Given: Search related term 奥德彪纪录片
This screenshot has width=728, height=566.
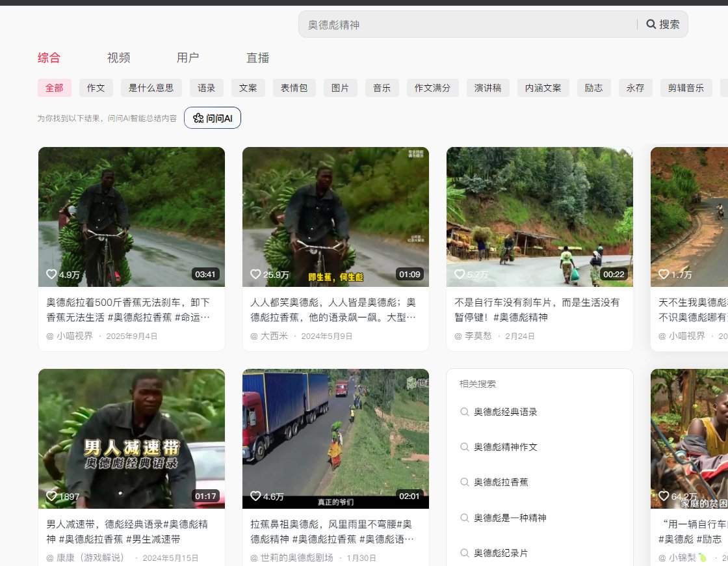Looking at the screenshot, I should click(501, 553).
